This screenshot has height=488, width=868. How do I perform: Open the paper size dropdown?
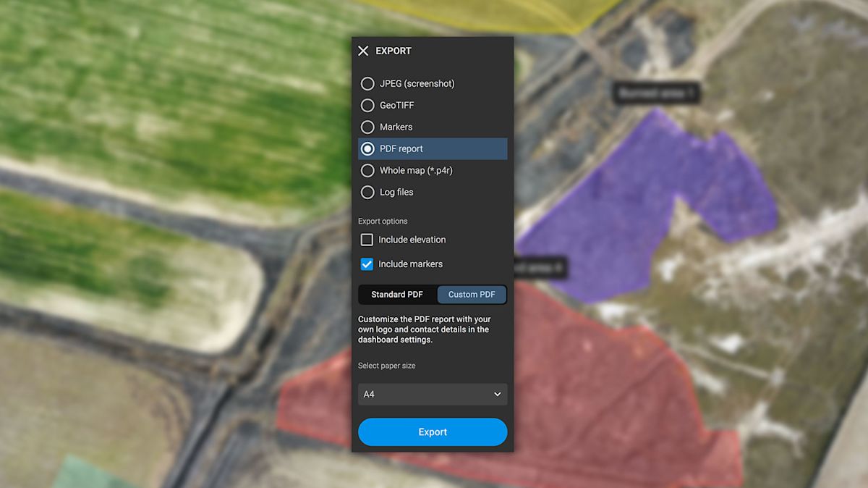tap(432, 394)
